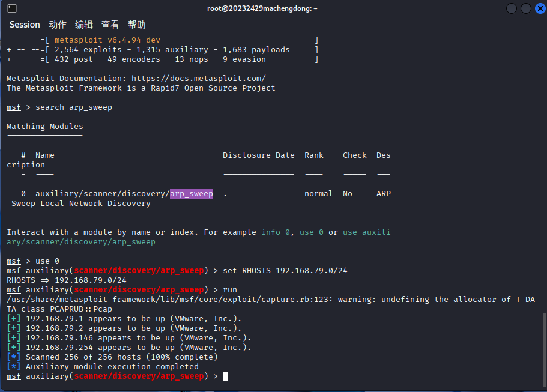Click the 'Check' column header
This screenshot has height=392, width=547.
(355, 155)
